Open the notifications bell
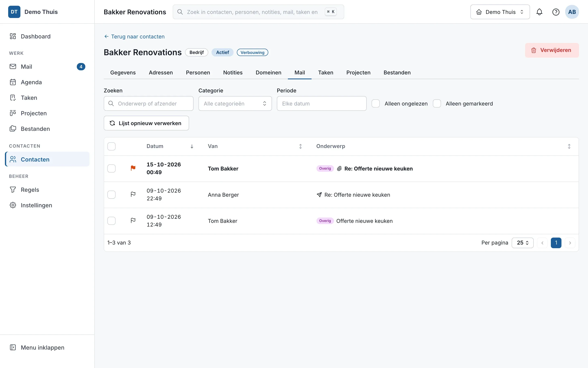Viewport: 588px width, 368px height. [x=539, y=12]
